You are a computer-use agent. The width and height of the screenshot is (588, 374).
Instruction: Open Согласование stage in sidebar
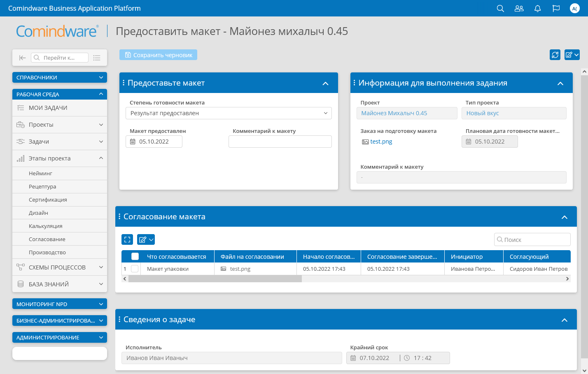(x=60, y=239)
